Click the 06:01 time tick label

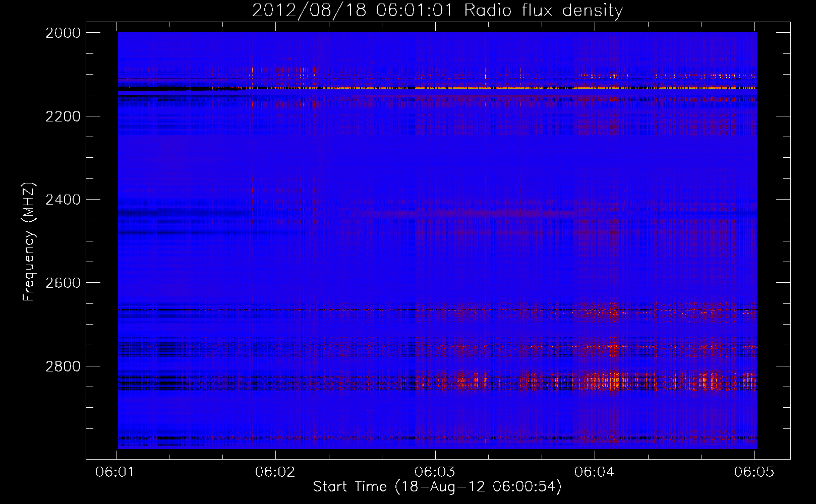tap(115, 472)
